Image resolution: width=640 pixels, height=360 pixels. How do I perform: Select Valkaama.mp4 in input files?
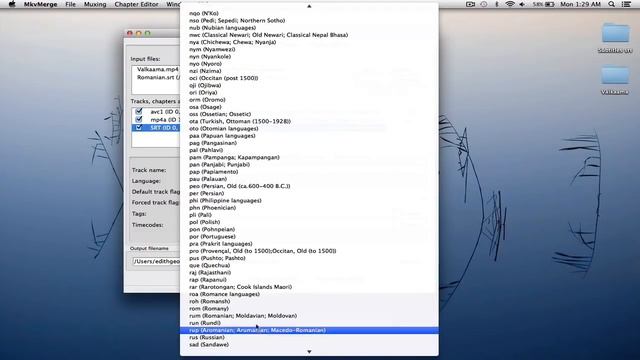coord(158,69)
